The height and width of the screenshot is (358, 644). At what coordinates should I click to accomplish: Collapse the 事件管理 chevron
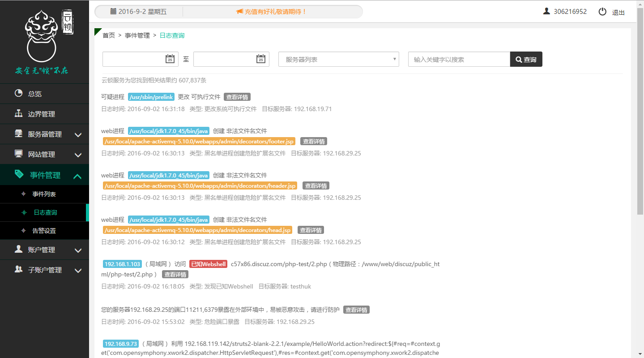pyautogui.click(x=77, y=176)
